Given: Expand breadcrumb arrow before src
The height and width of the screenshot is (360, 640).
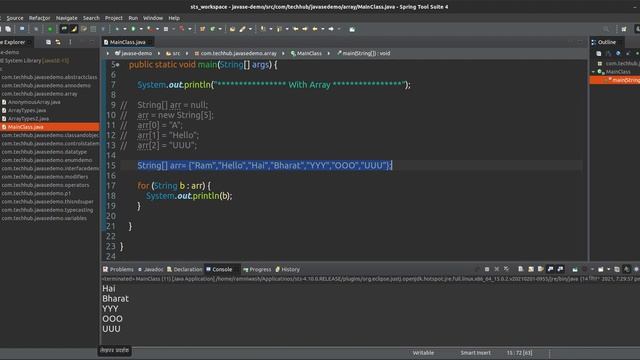Looking at the screenshot, I should [159, 53].
